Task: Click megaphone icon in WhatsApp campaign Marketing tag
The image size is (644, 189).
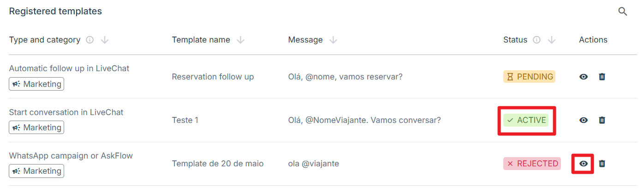Action: point(16,171)
